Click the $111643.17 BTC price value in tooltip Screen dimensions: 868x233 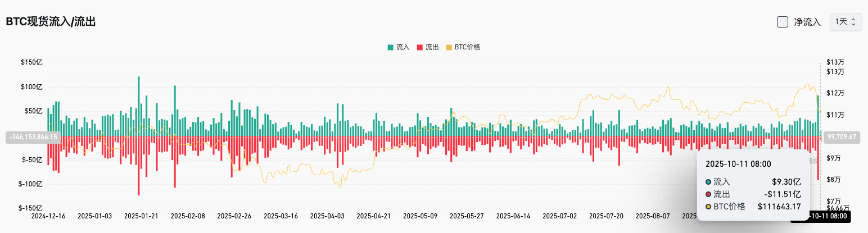(x=780, y=207)
